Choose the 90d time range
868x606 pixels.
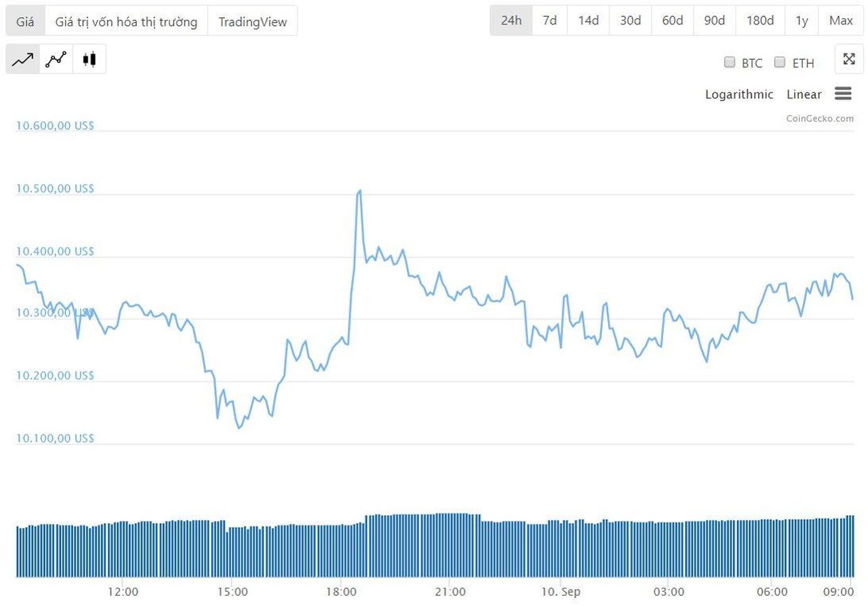[x=715, y=20]
